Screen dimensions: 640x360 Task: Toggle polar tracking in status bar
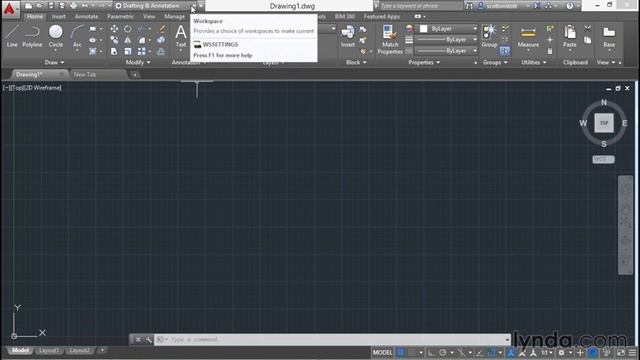click(443, 353)
